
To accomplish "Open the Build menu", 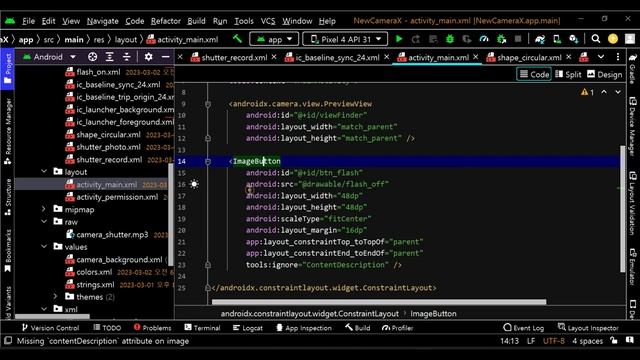I will pyautogui.click(x=196, y=21).
